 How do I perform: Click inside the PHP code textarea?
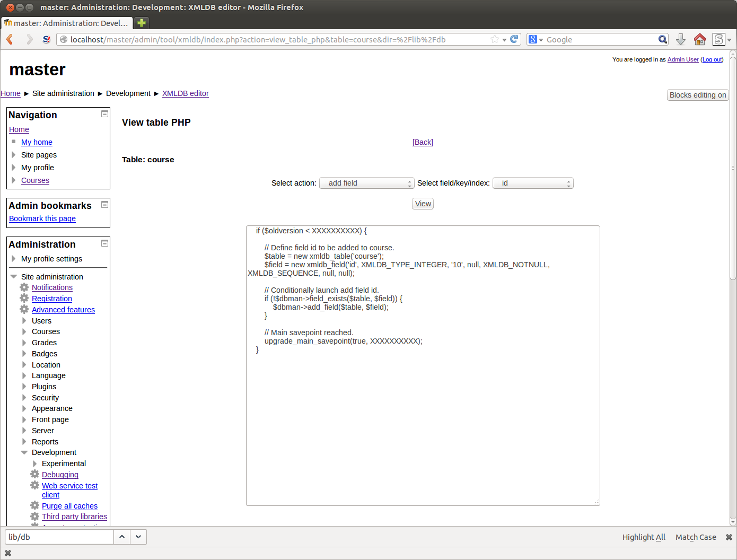(x=423, y=365)
